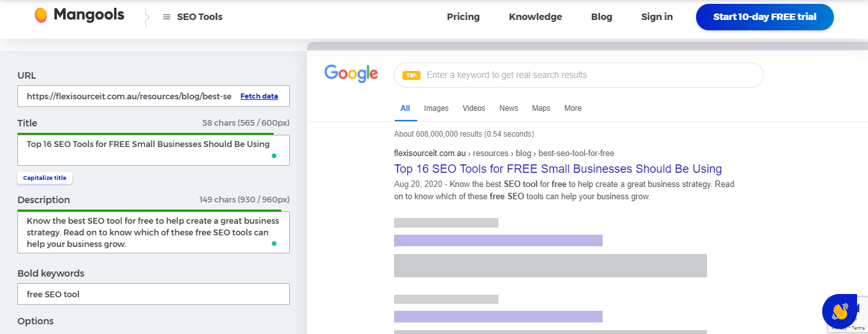This screenshot has height=334, width=868.
Task: Click Fetch data link
Action: (x=259, y=96)
